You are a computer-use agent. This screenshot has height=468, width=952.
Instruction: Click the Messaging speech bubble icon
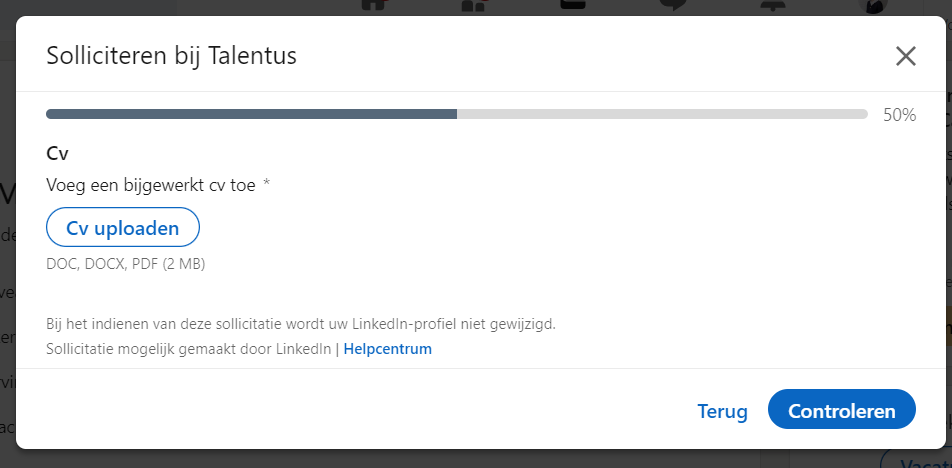(x=673, y=5)
